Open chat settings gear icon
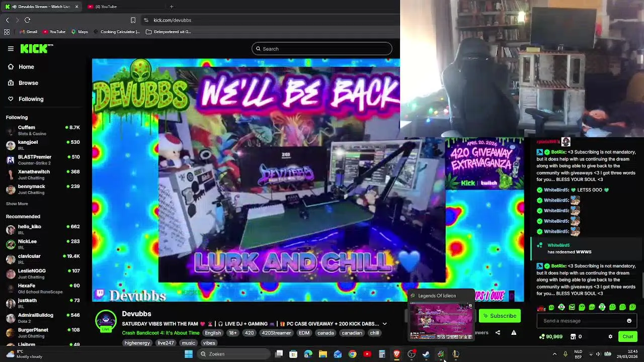This screenshot has width=644, height=362. tap(610, 336)
